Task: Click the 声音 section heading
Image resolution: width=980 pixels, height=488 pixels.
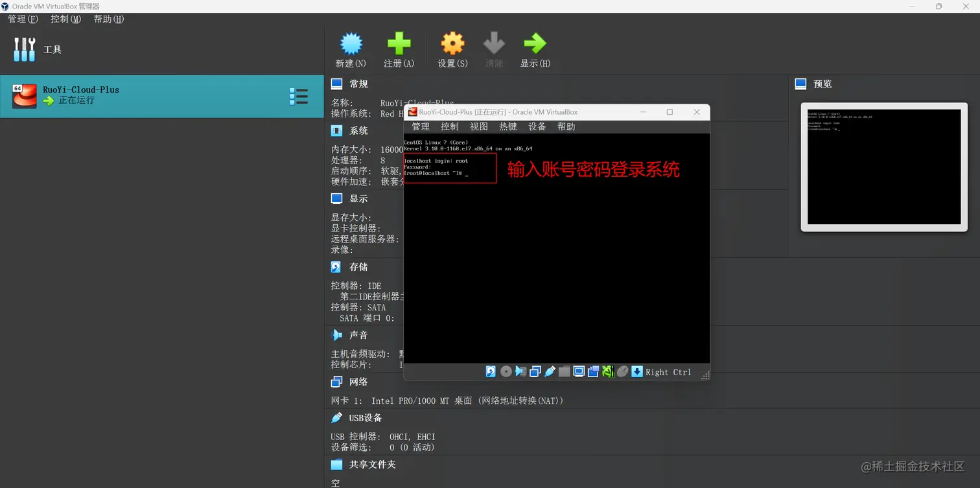Action: coord(358,334)
